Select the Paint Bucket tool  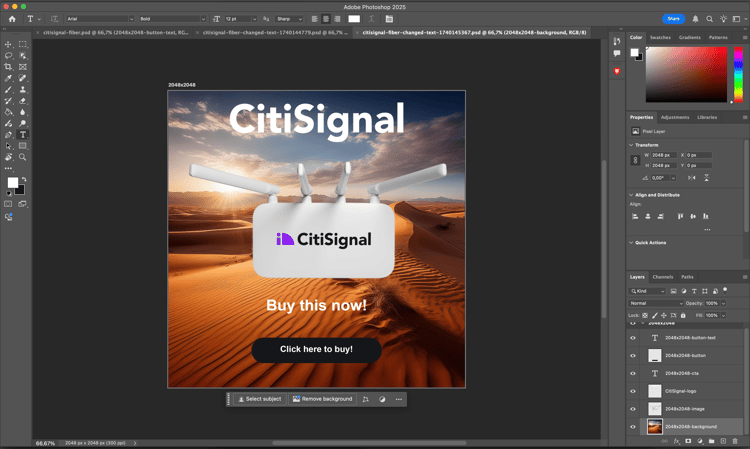click(8, 112)
